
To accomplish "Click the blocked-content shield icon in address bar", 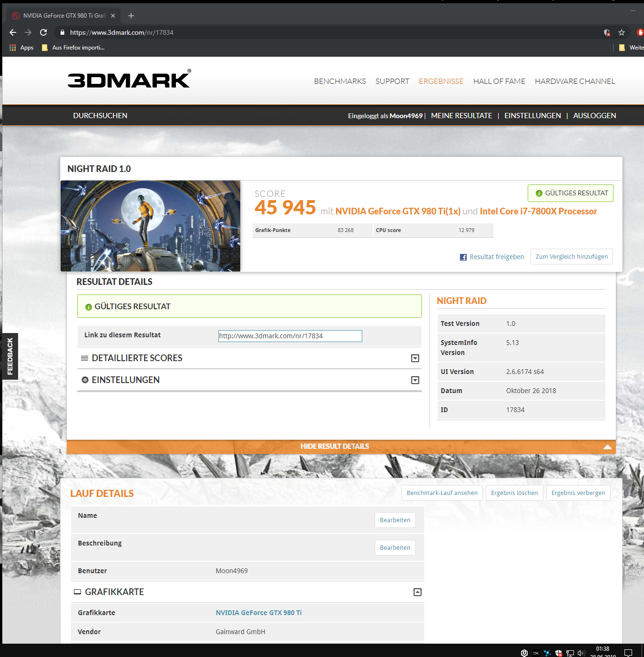I will coord(607,32).
